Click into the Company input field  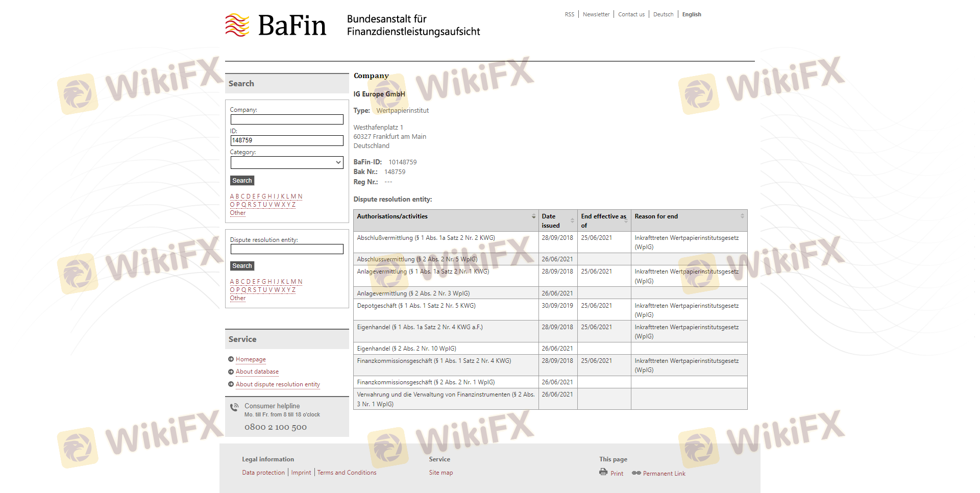(287, 119)
